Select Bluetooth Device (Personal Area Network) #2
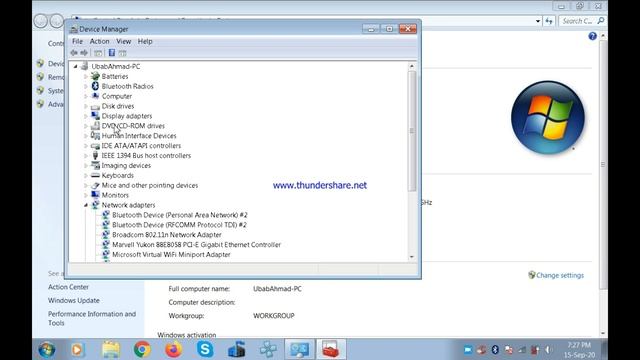The image size is (640, 360). point(180,215)
